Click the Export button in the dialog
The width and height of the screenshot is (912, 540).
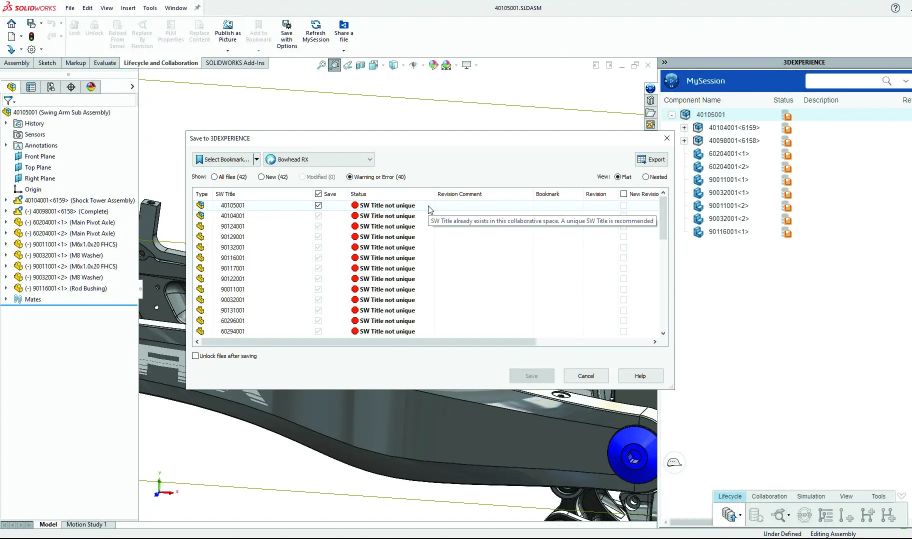tap(651, 159)
